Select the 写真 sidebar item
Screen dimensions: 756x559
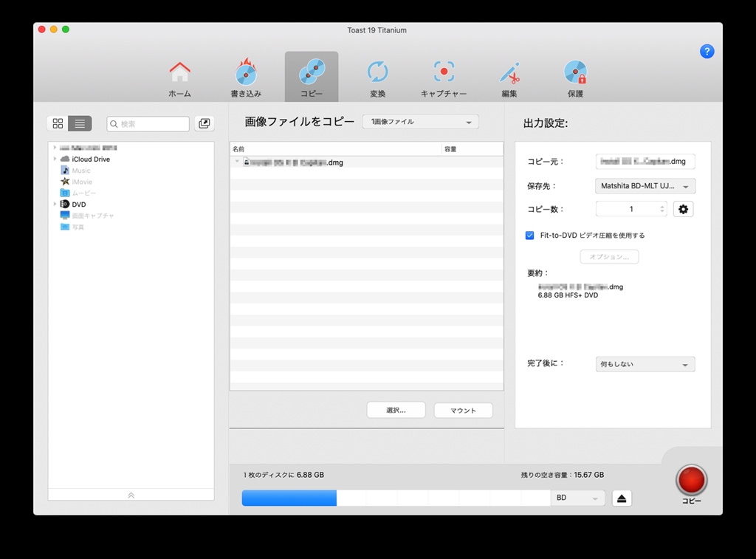78,227
